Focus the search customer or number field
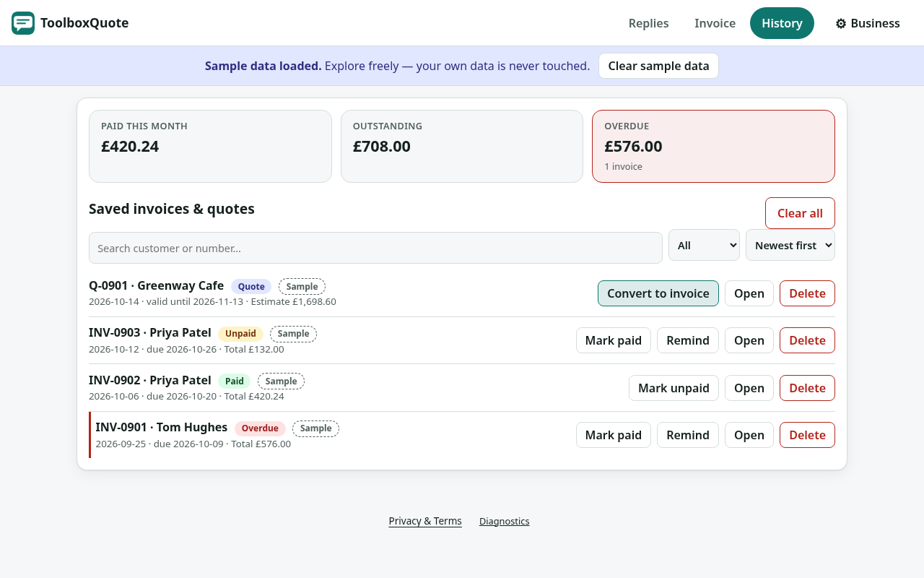Image resolution: width=924 pixels, height=578 pixels. click(375, 248)
